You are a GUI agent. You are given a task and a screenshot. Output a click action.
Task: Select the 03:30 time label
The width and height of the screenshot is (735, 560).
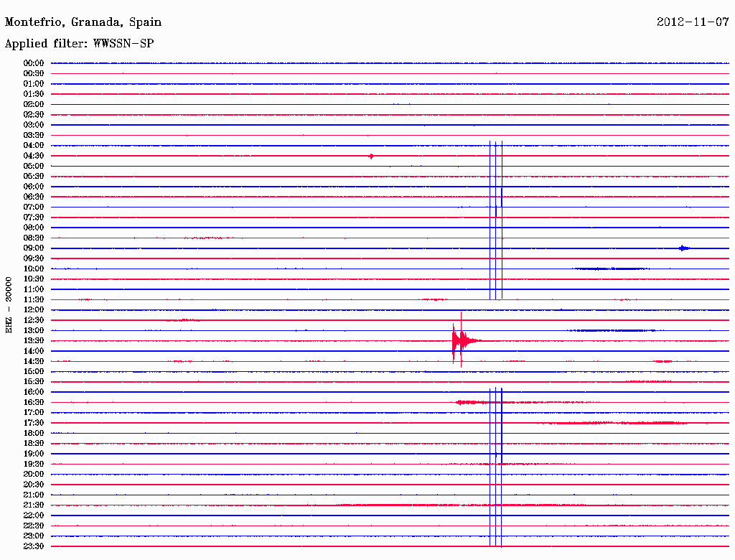(x=34, y=135)
